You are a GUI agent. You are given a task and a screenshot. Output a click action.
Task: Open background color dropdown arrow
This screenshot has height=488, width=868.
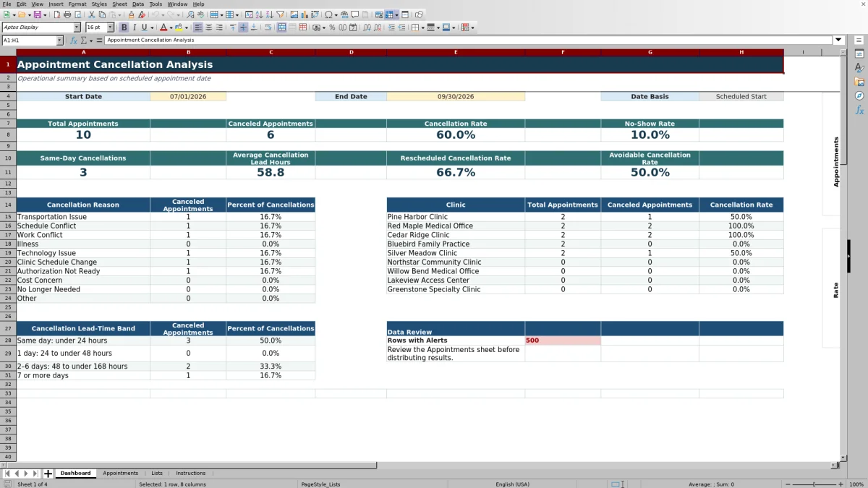pos(187,27)
